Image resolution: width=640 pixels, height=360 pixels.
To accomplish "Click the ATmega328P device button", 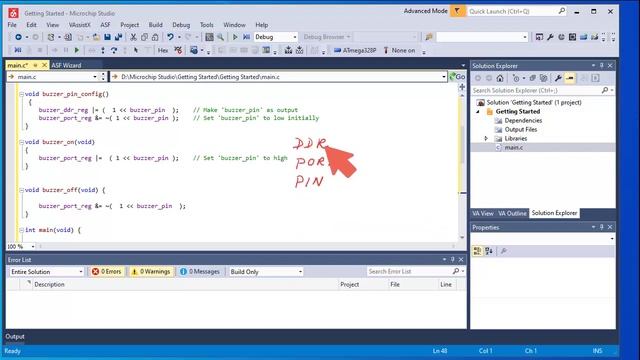I will pyautogui.click(x=355, y=50).
